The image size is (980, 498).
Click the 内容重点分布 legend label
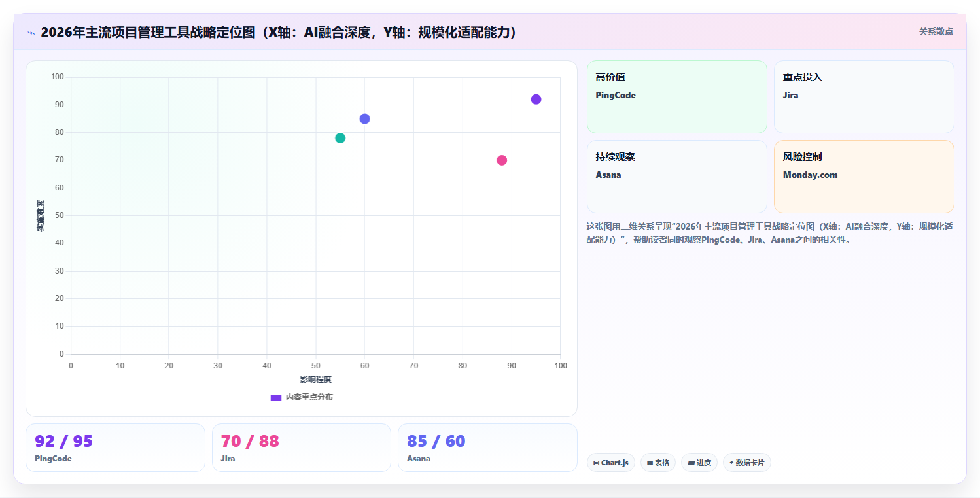click(x=309, y=397)
